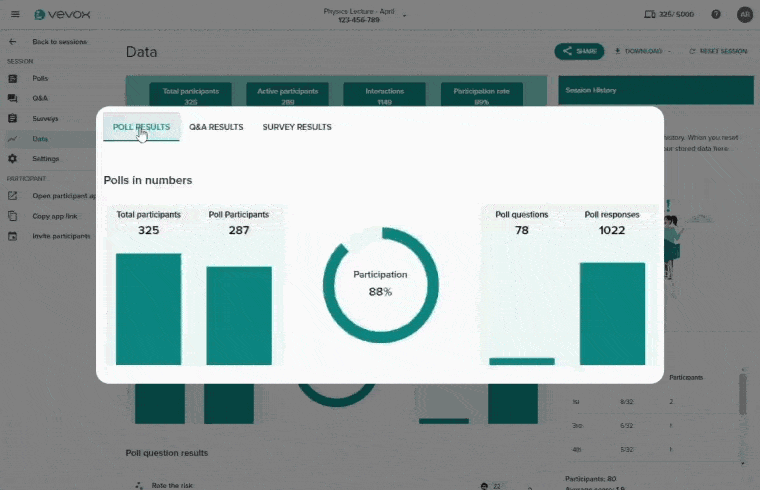Image resolution: width=760 pixels, height=490 pixels.
Task: Click the Reset Session button
Action: click(718, 51)
